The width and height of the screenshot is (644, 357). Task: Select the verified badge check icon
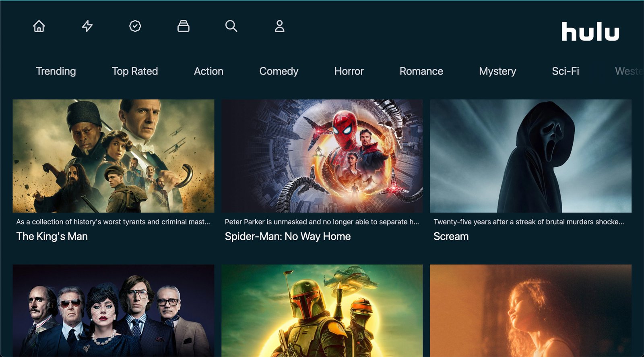(135, 26)
